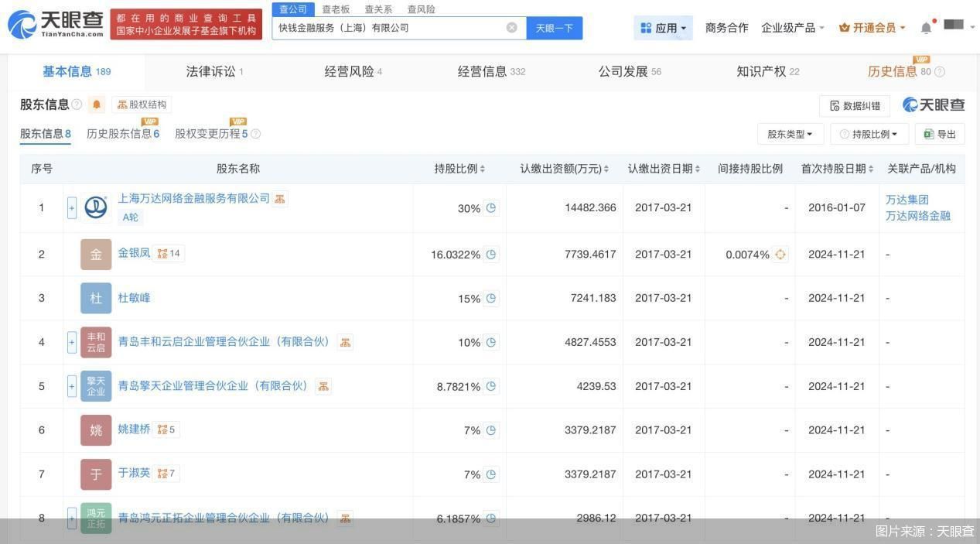This screenshot has height=544, width=980.
Task: Click the 股权结构 button
Action: click(x=142, y=104)
